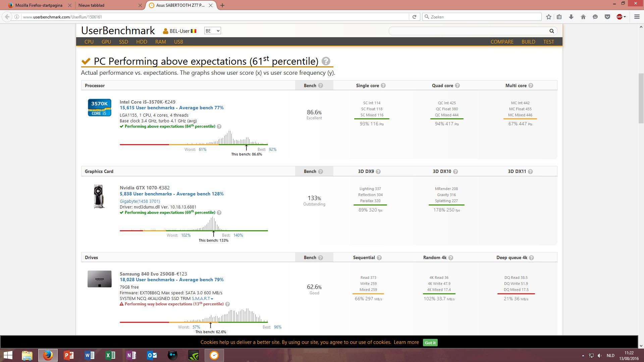Open the RAM menu item

pyautogui.click(x=161, y=42)
